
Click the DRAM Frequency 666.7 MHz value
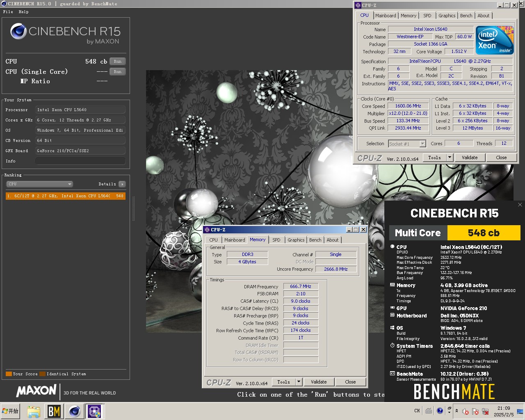[301, 286]
